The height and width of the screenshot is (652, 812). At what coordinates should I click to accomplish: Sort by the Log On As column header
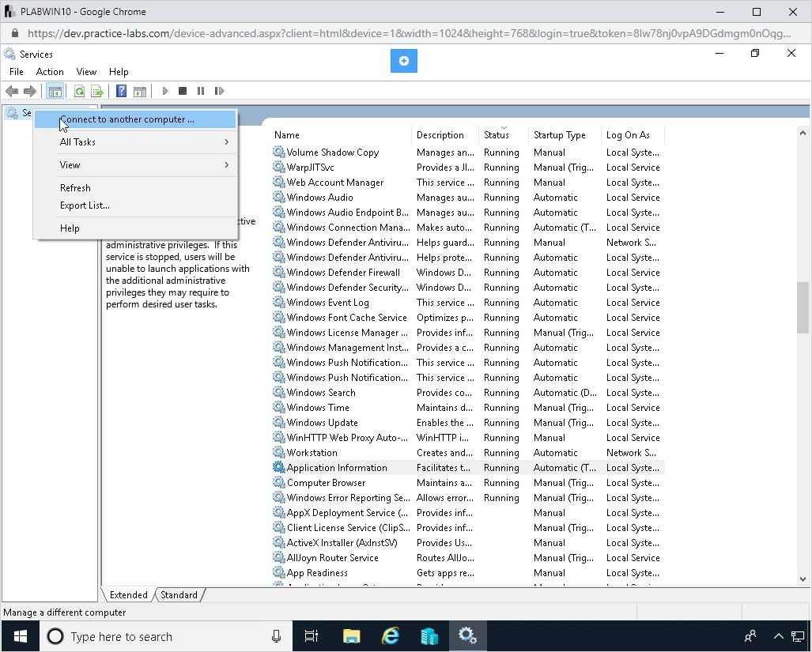633,135
